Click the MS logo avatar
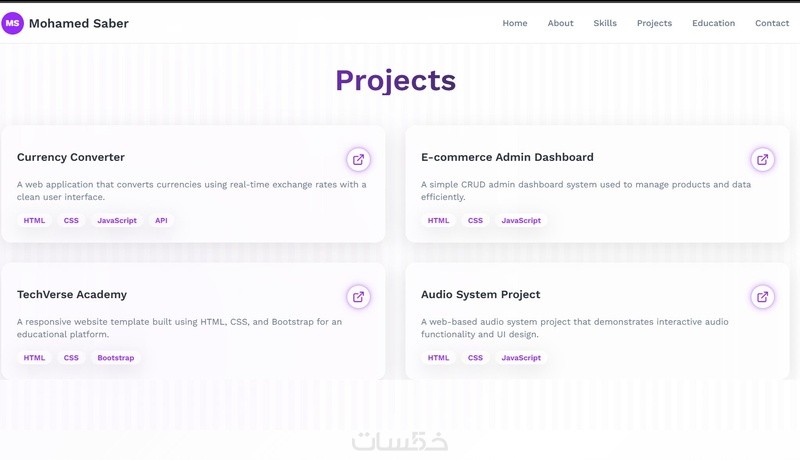Viewport: 800px width, 460px height. 12,23
